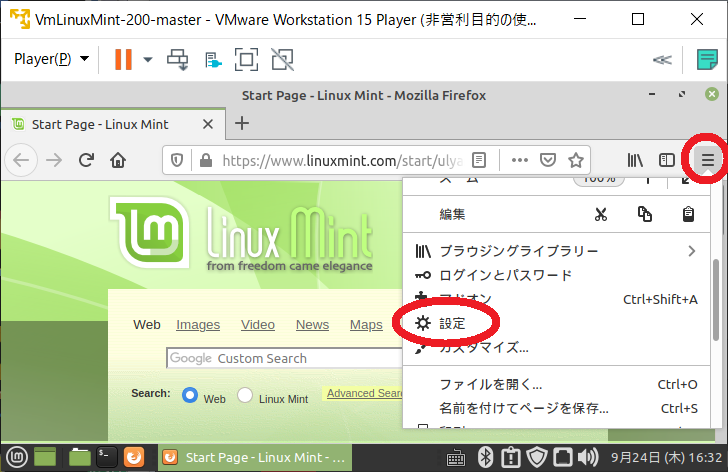Show Firefox sidebars icon
The width and height of the screenshot is (728, 472).
(x=667, y=161)
